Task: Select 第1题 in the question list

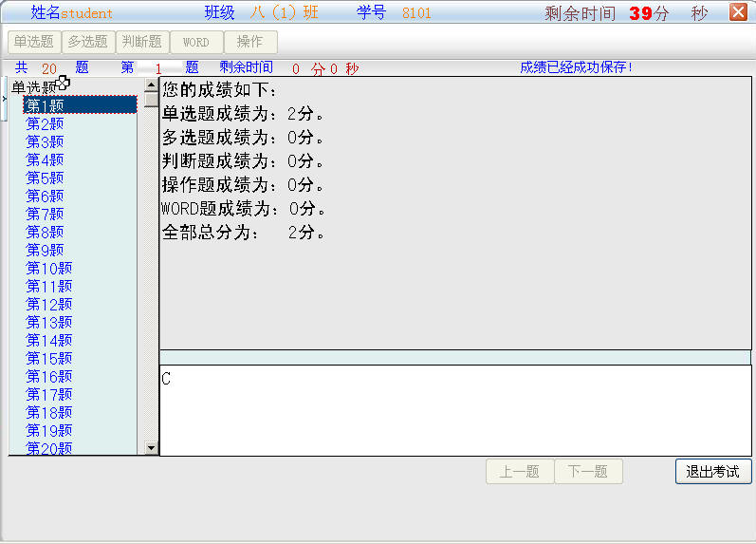Action: tap(45, 105)
